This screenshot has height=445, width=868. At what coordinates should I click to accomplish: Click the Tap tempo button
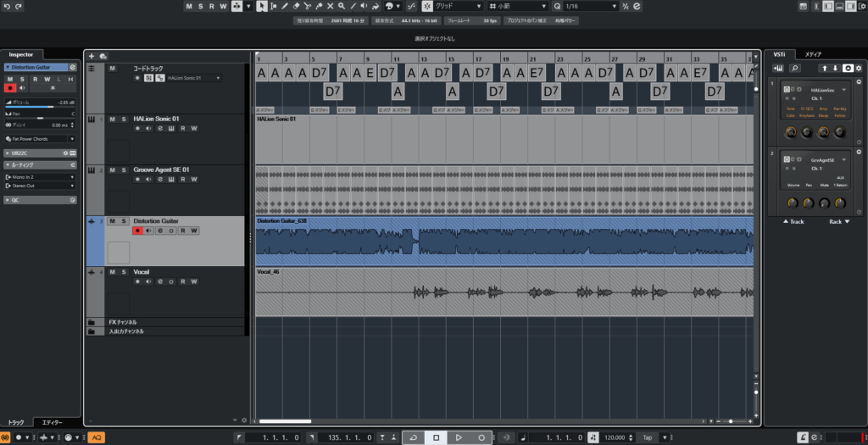(647, 437)
